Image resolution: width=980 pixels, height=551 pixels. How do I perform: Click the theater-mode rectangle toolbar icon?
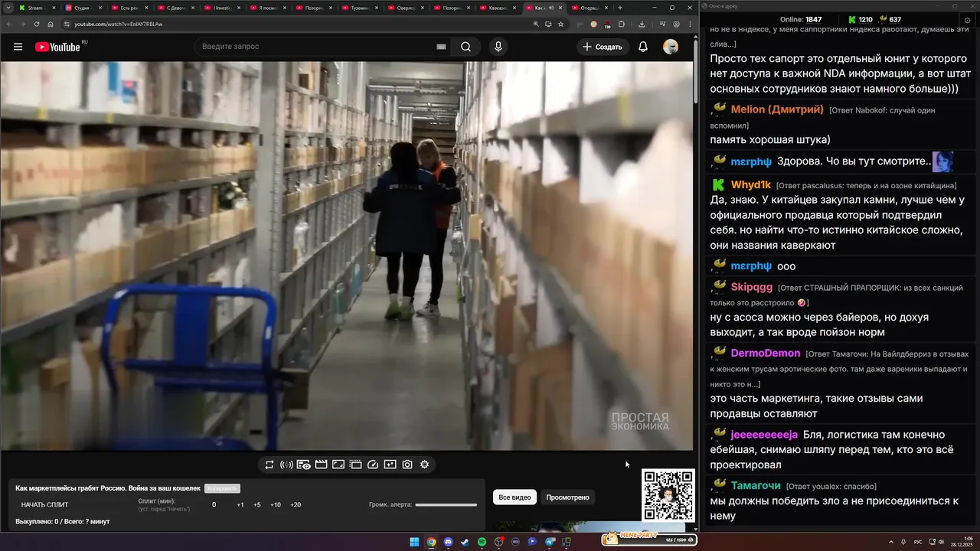355,465
